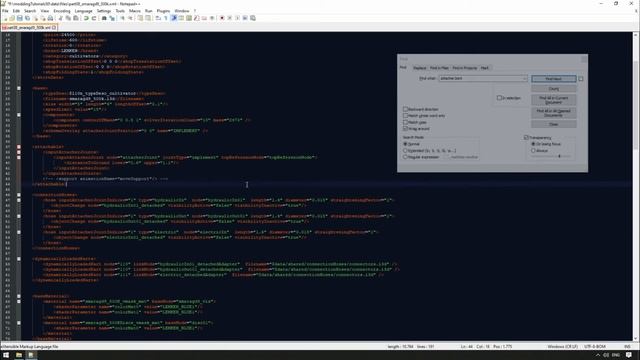Click the Paste toolbar icon
This screenshot has width=640, height=360.
click(x=76, y=18)
